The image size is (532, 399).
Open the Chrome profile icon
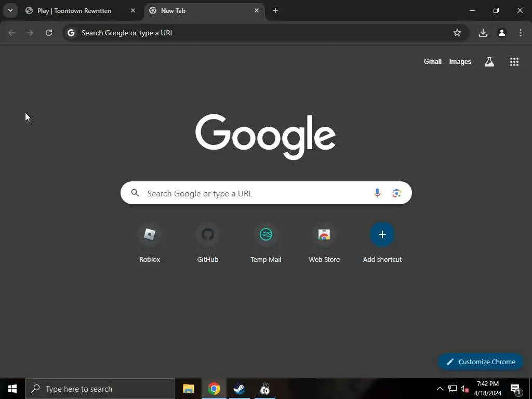(502, 33)
